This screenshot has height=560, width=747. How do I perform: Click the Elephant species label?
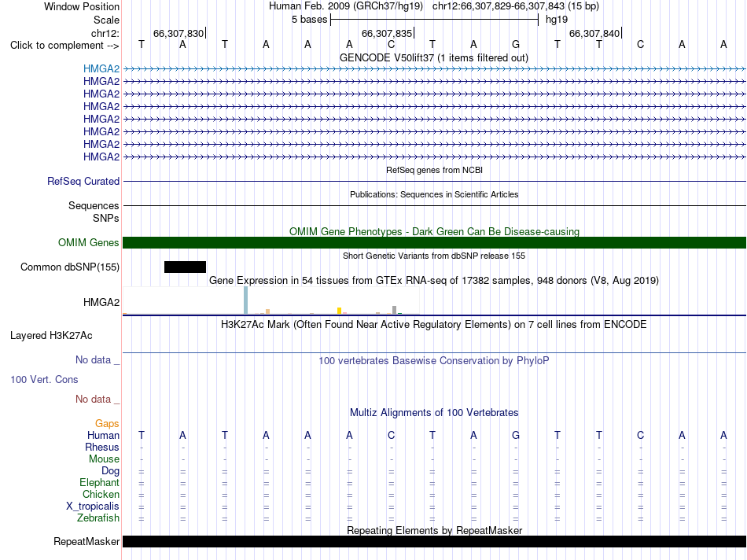pos(99,482)
